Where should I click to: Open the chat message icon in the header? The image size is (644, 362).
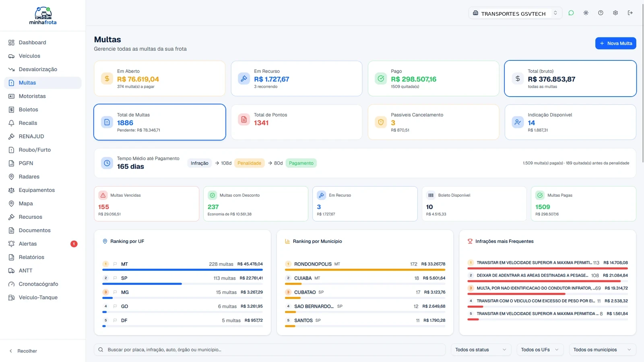pos(571,13)
